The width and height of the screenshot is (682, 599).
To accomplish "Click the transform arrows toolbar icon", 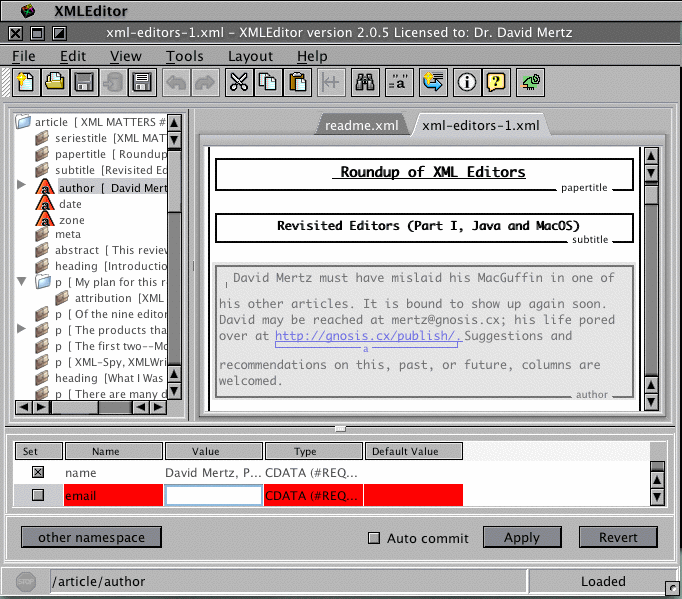I will tap(433, 82).
